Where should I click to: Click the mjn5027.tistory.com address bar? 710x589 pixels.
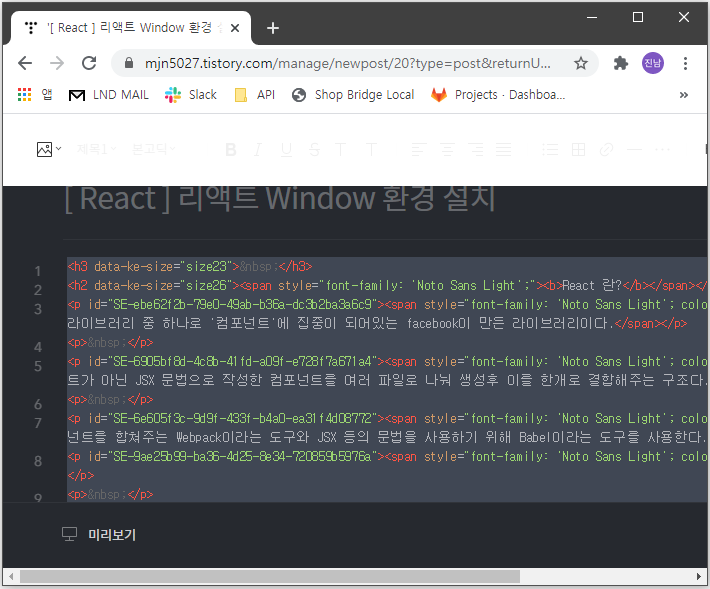click(348, 63)
